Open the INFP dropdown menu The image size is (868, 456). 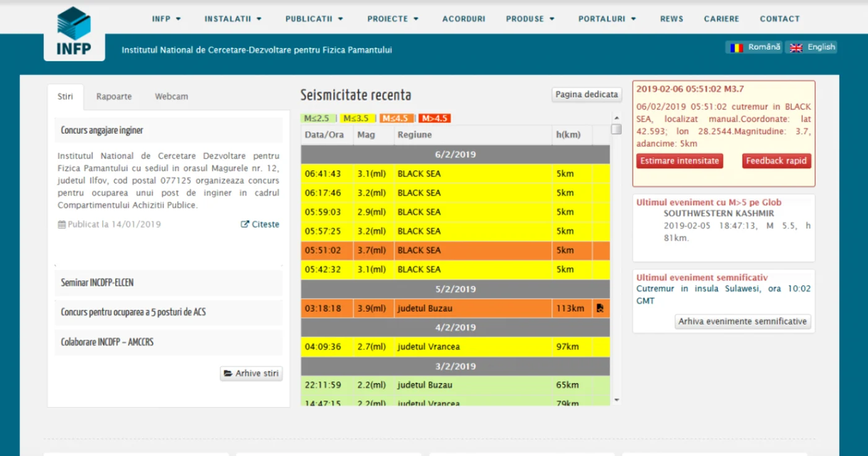[166, 19]
